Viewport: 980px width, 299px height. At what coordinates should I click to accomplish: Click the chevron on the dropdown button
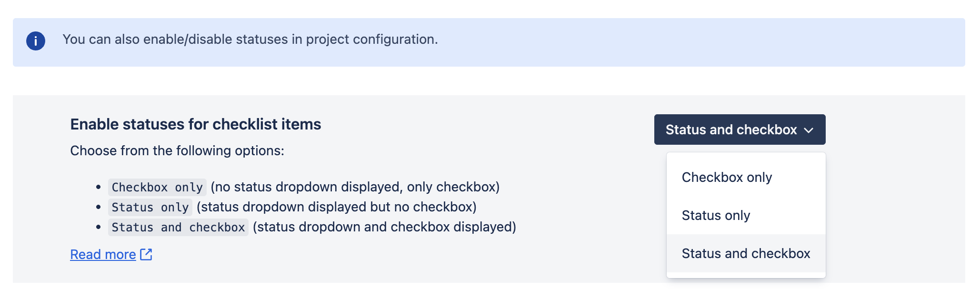809,130
